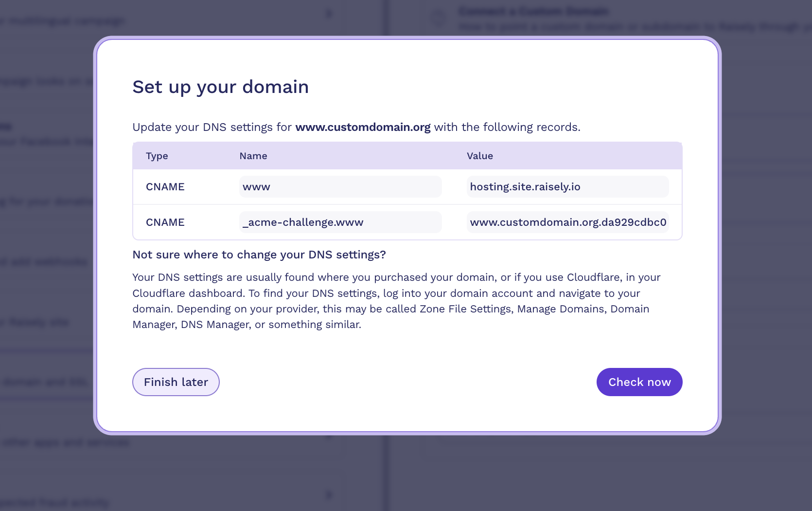Open the blurred Connect a Custom Domain article
812x511 pixels.
click(533, 11)
